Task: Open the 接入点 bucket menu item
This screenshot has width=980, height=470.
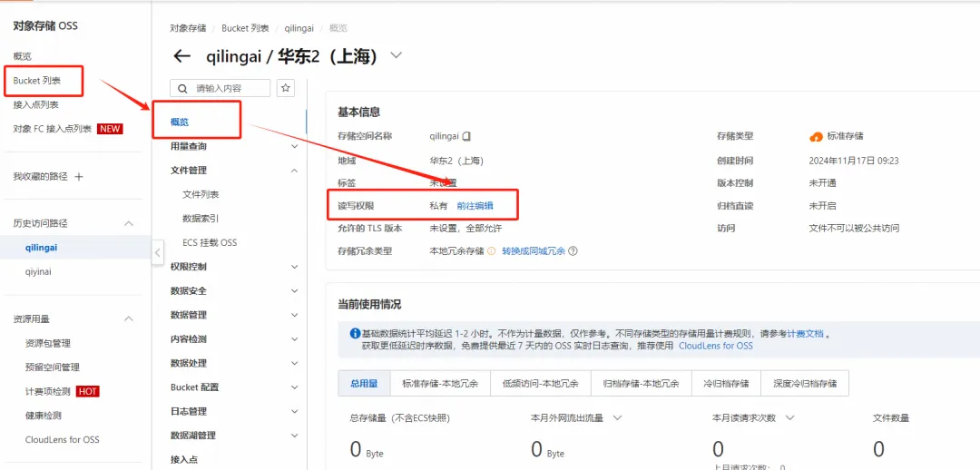Action: tap(183, 459)
